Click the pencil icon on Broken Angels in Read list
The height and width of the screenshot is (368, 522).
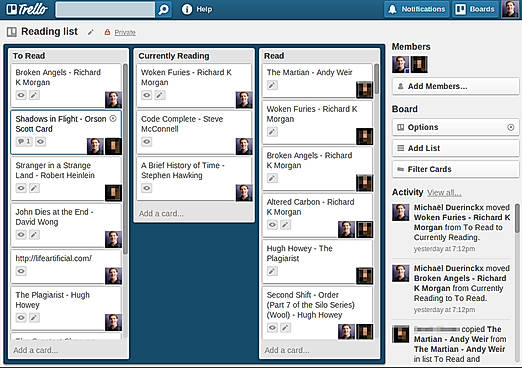[x=272, y=178]
